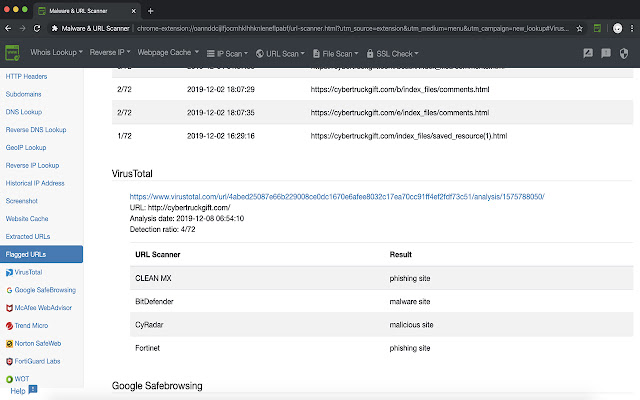640x400 pixels.
Task: Click the WOT circle icon
Action: tap(9, 380)
